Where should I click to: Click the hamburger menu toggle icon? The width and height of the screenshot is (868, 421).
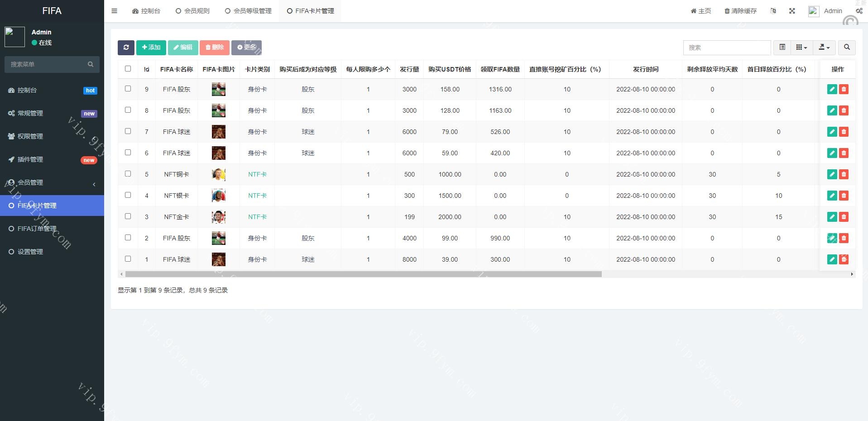click(x=114, y=11)
